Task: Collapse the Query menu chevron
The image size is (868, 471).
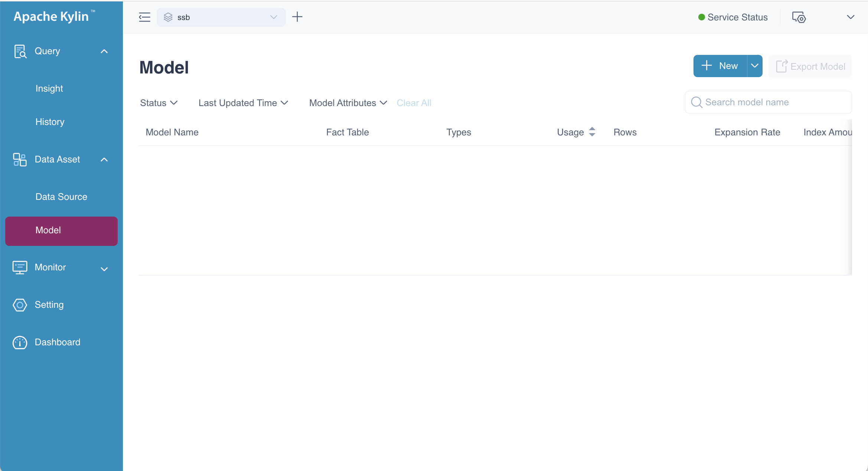Action: point(104,51)
